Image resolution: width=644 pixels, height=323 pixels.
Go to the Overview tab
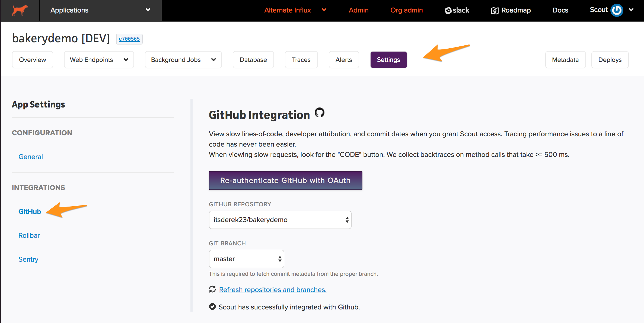tap(33, 60)
